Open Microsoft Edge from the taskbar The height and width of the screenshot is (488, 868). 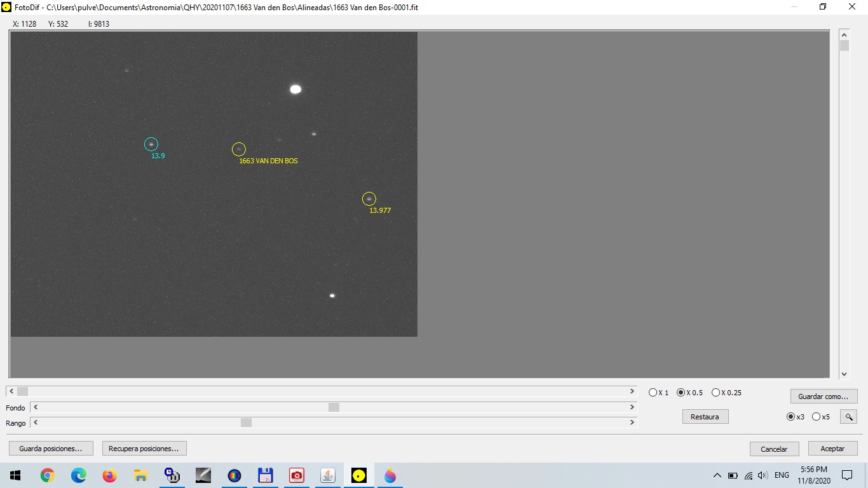tap(79, 475)
